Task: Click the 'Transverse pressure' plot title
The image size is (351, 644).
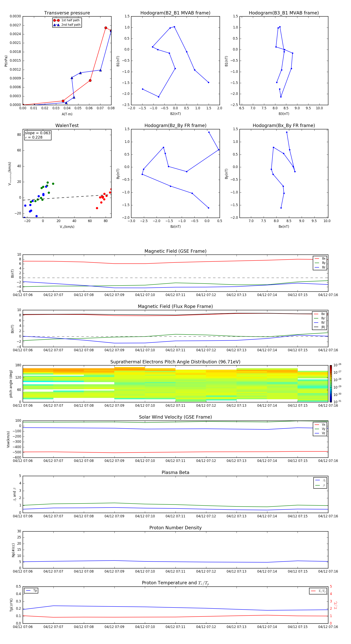Action: coord(67,13)
